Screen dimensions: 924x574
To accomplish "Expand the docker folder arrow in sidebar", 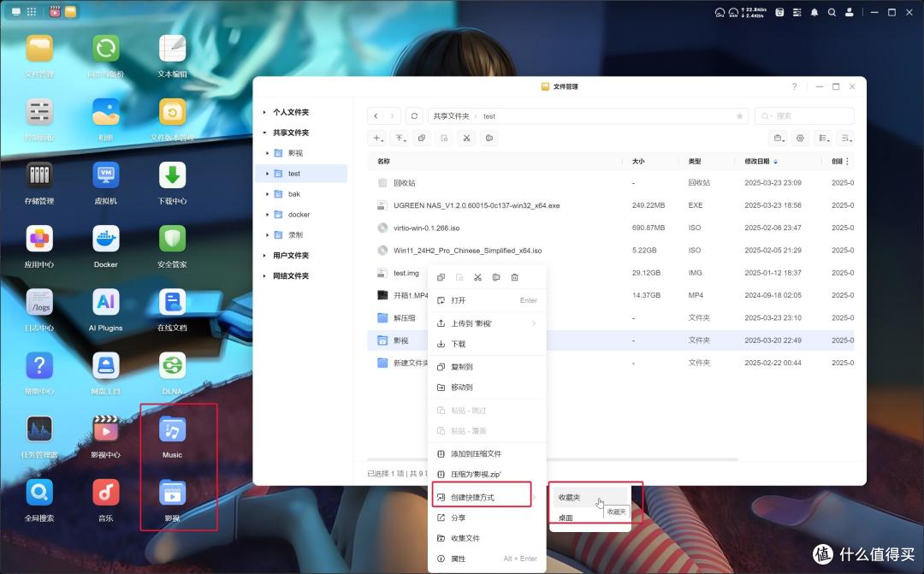I will point(268,215).
